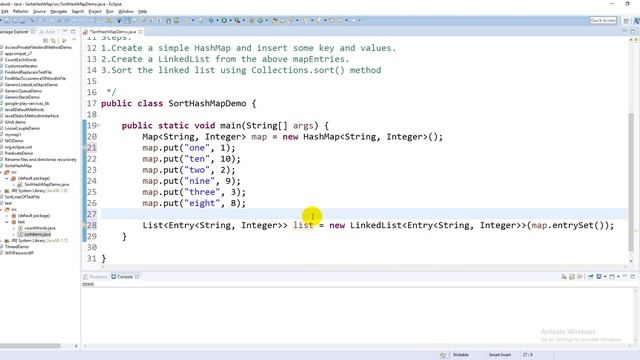Collapse the test package folder node
Screen dimensions: 640x360
[x=7, y=222]
